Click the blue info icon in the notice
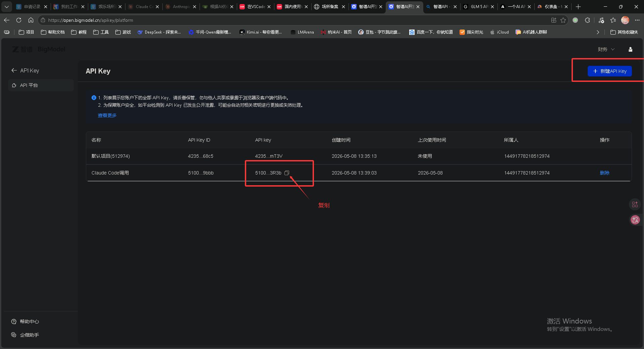Viewport: 644px width, 349px height. coord(94,98)
